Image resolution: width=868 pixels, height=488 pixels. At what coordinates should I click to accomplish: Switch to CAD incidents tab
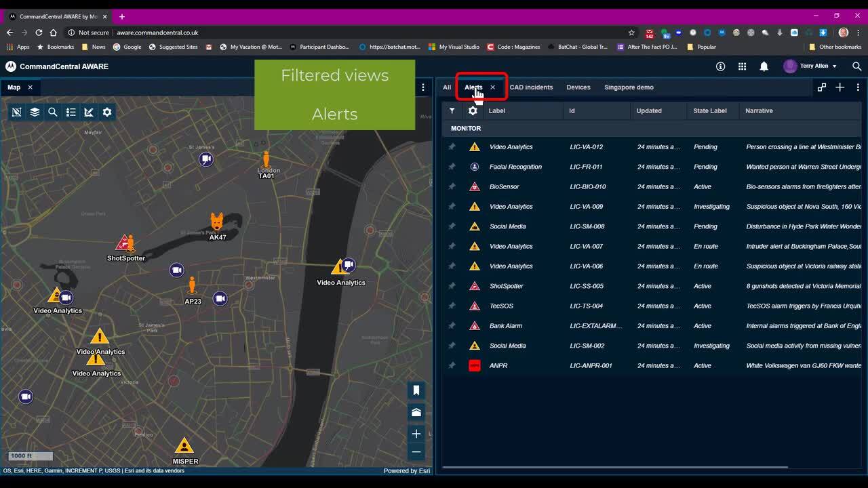coord(531,87)
